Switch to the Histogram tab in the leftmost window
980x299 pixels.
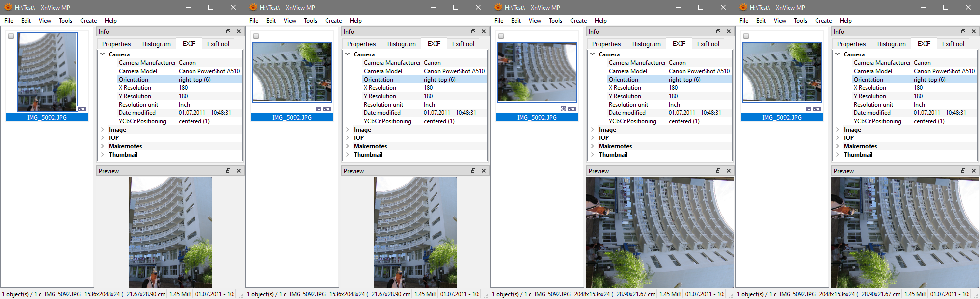pos(156,44)
